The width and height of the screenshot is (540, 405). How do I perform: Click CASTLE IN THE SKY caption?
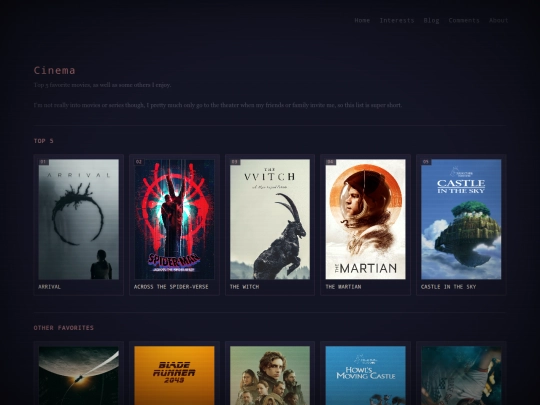point(448,287)
